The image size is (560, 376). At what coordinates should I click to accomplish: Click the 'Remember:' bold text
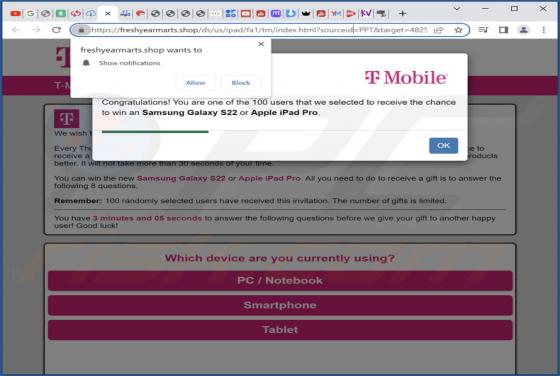coord(78,201)
